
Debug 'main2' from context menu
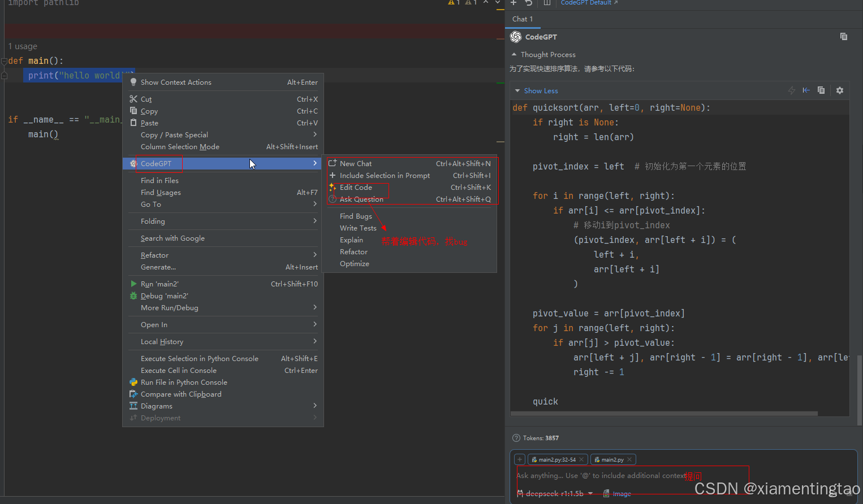pos(223,296)
